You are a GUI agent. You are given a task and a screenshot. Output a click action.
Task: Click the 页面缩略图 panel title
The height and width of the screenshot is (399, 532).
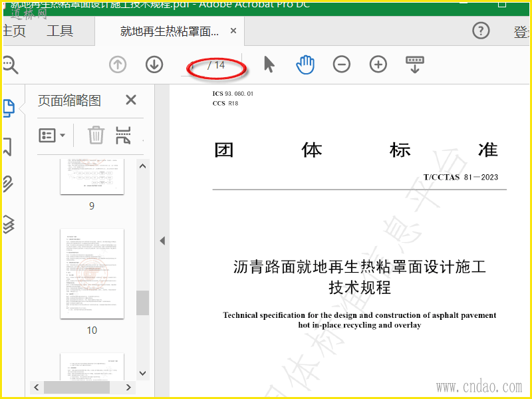pyautogui.click(x=69, y=100)
